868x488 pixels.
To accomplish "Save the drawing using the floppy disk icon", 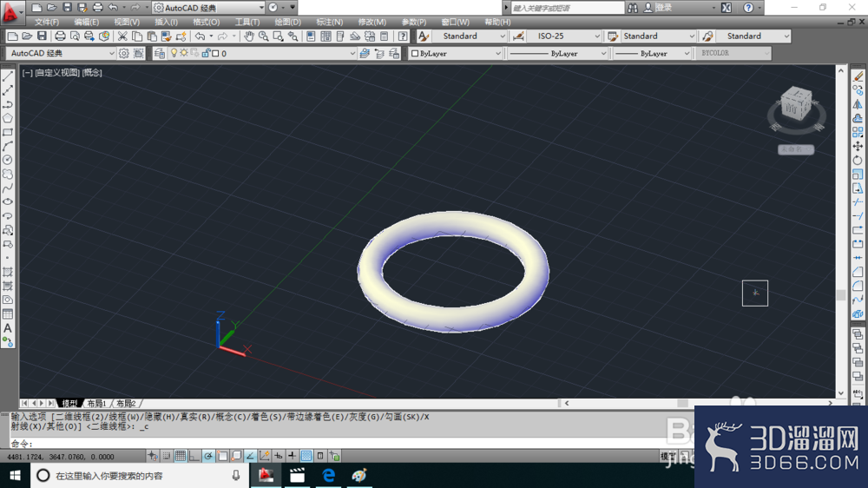I will point(42,36).
